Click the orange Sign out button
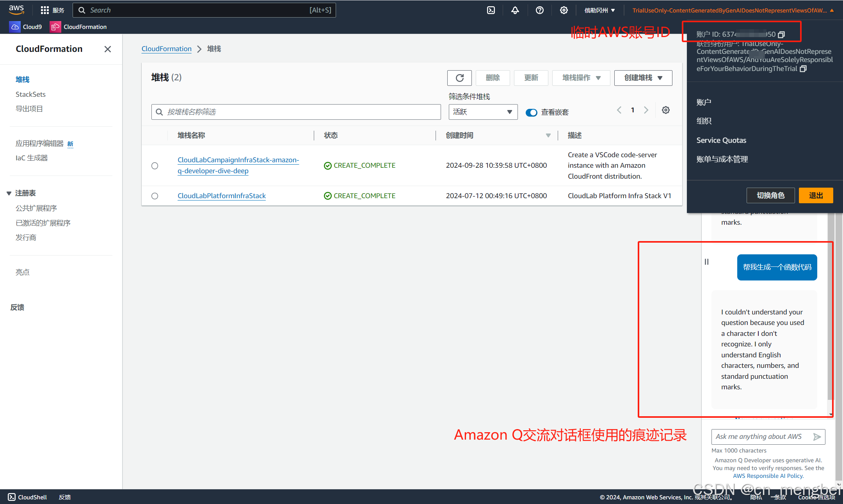 [816, 195]
